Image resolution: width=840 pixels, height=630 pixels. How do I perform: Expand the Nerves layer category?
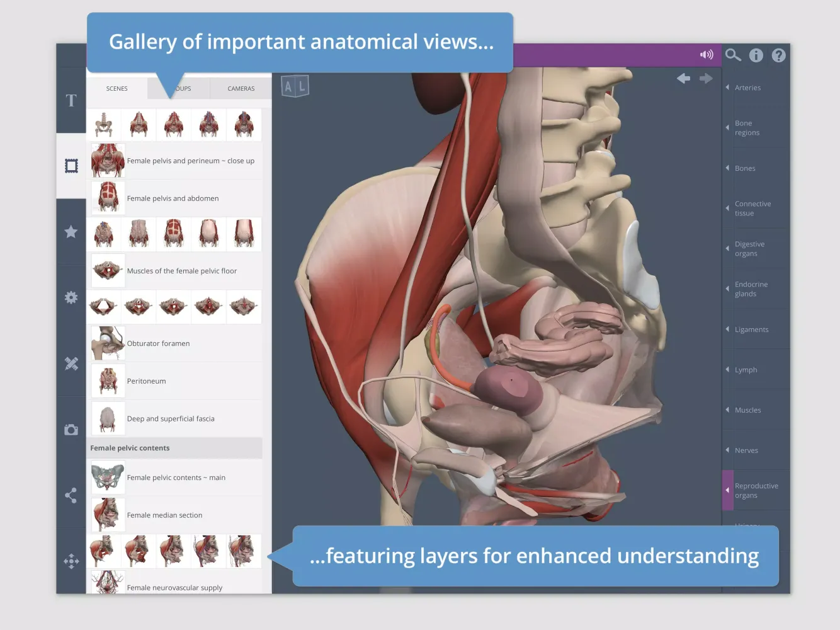pyautogui.click(x=746, y=450)
